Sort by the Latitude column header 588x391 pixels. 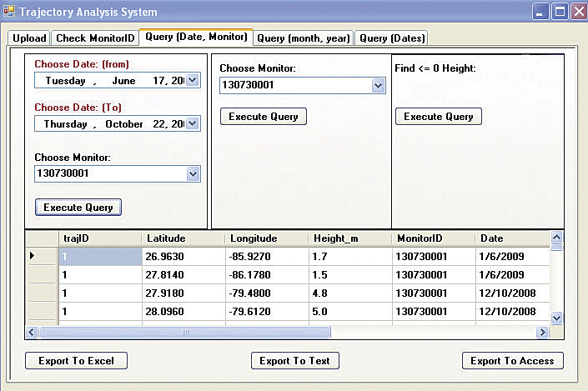[183, 238]
